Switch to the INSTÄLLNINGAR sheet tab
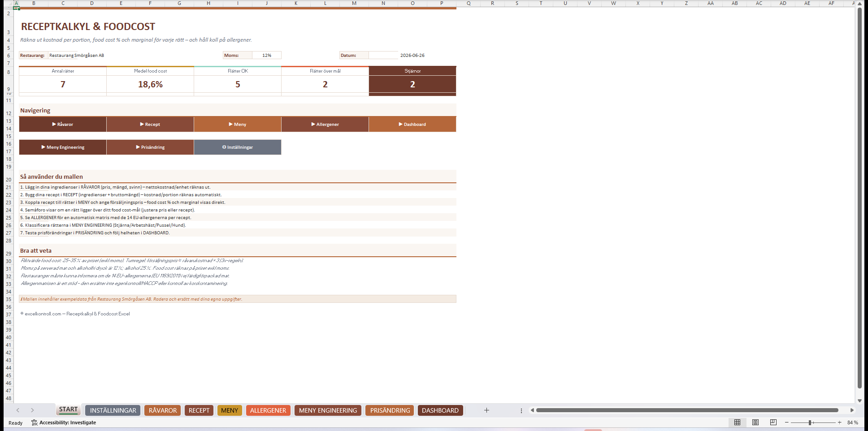This screenshot has width=868, height=431. click(113, 410)
